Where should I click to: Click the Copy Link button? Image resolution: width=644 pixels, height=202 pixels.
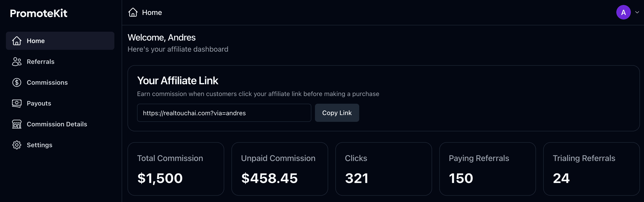coord(337,113)
